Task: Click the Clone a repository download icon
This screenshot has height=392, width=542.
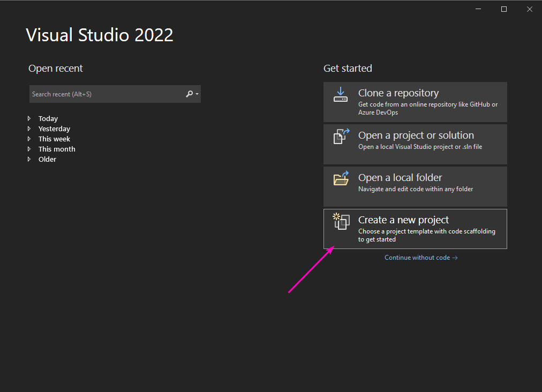Action: [x=341, y=94]
